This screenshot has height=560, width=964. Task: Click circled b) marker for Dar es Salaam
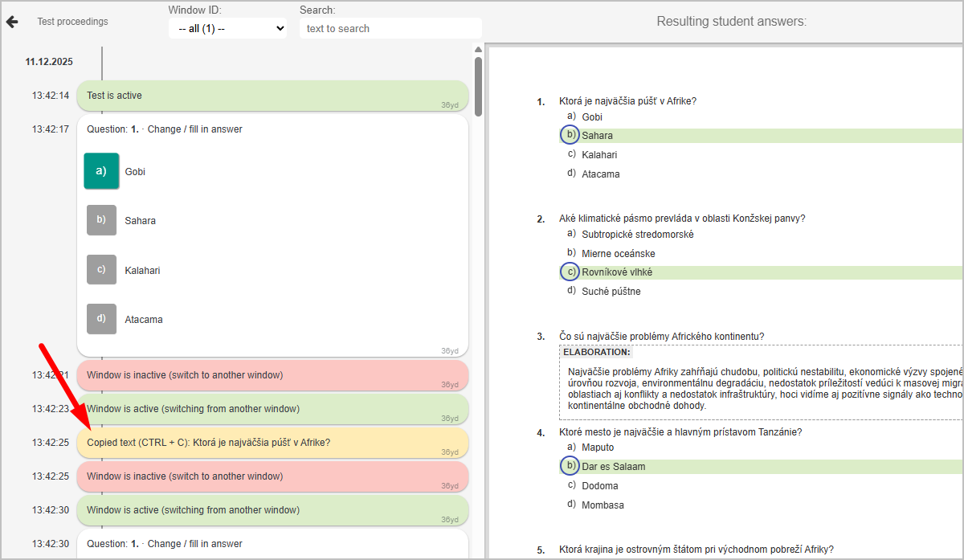point(570,466)
